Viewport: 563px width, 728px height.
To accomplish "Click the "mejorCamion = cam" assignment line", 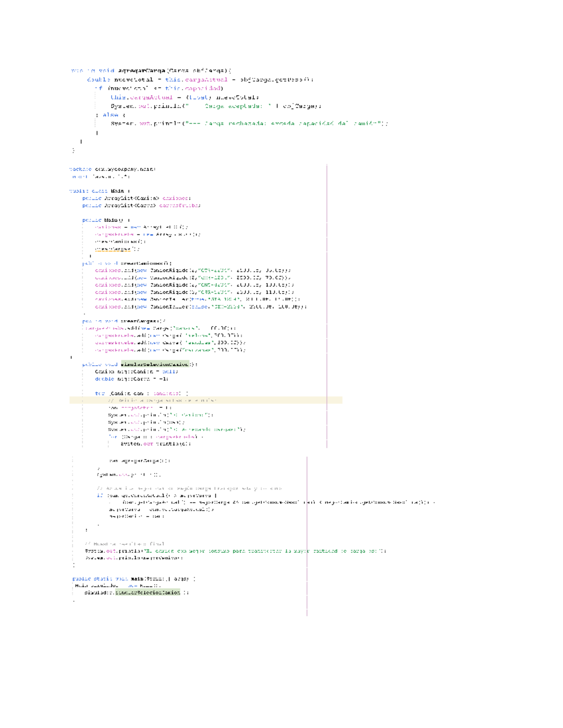I will point(137,517).
